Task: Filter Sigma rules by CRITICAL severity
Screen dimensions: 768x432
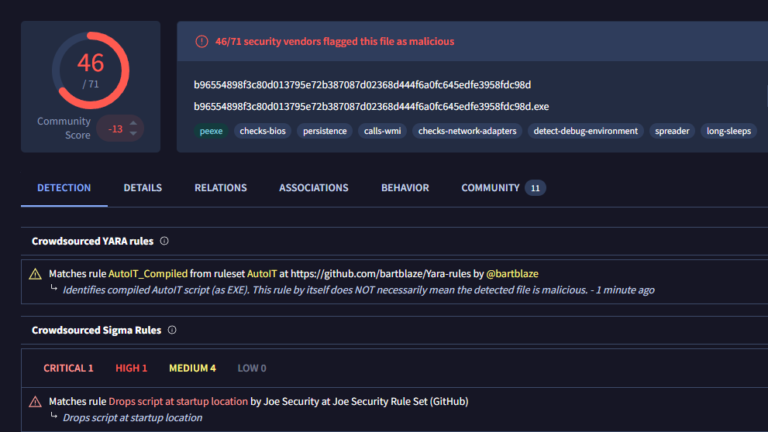Action: pos(68,368)
